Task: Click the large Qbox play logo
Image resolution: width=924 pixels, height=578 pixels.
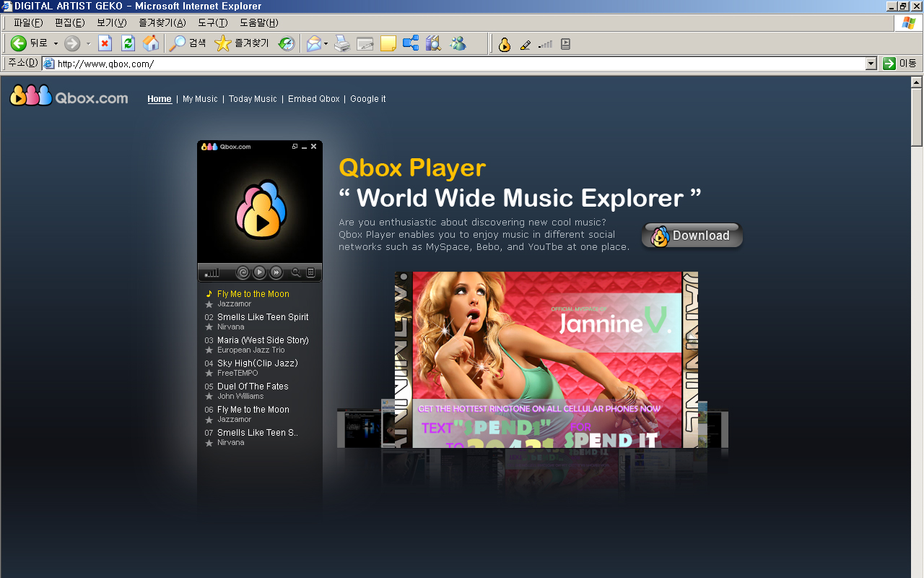Action: (x=261, y=210)
